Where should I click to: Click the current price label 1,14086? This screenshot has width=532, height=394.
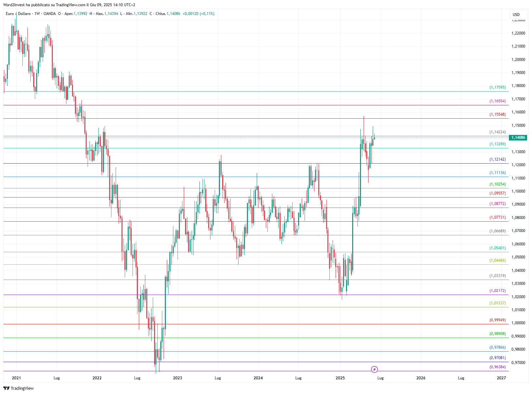click(x=518, y=138)
